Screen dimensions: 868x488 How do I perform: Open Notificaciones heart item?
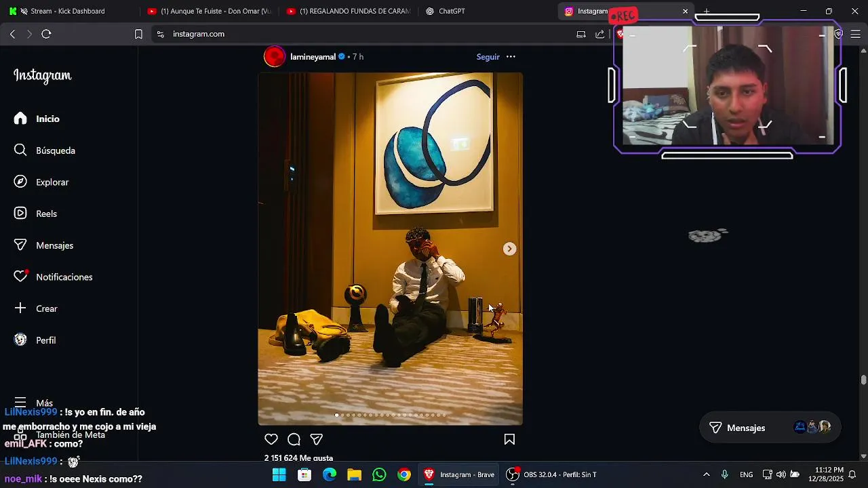point(54,277)
